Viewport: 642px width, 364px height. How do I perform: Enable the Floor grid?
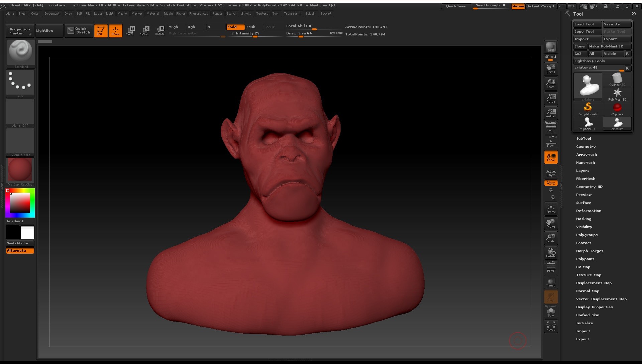pos(550,142)
